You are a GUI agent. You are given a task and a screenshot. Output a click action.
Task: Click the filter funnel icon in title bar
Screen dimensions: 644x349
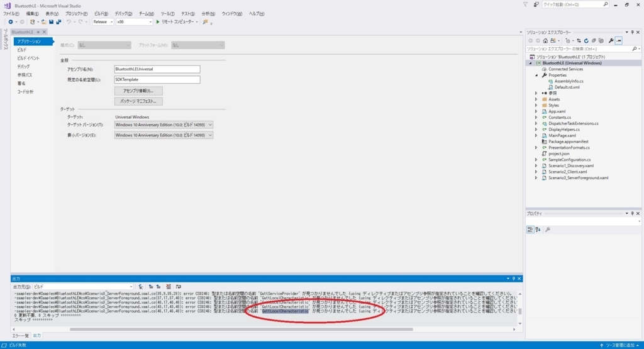[x=525, y=4]
